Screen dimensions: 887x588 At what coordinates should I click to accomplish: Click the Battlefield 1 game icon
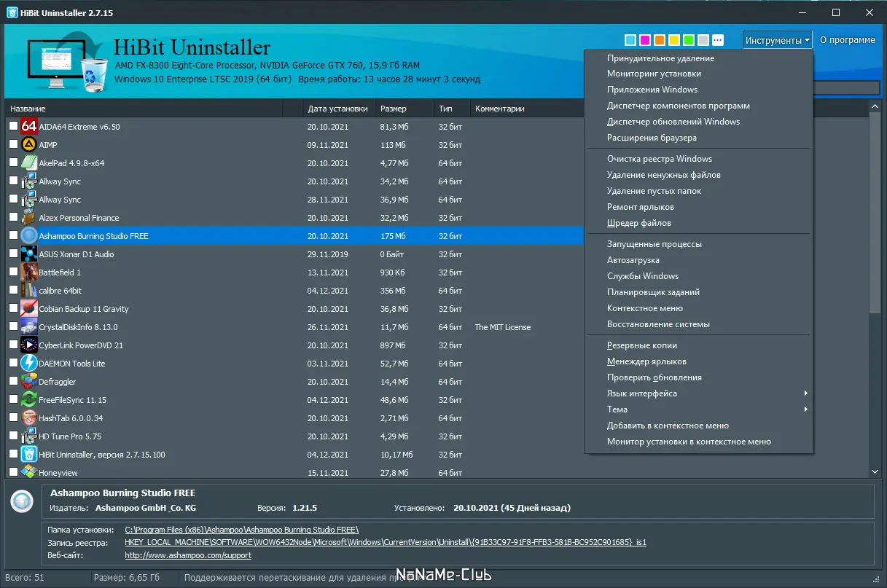click(x=29, y=272)
